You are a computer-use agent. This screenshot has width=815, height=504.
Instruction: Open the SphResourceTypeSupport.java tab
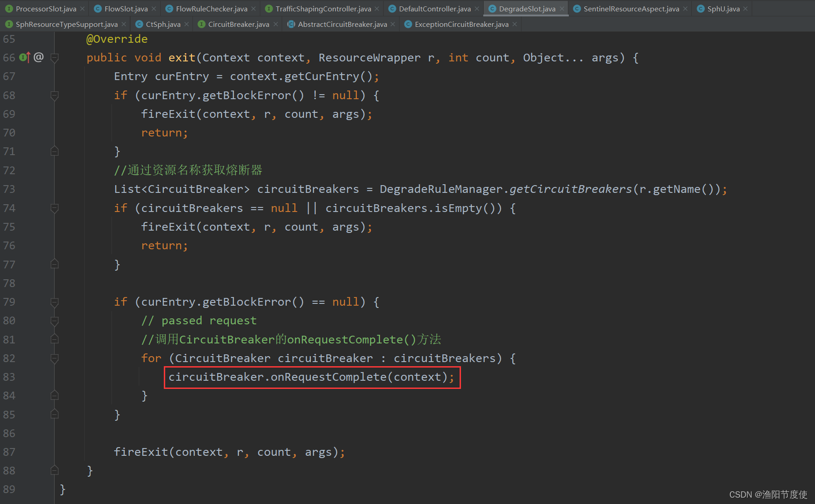66,24
